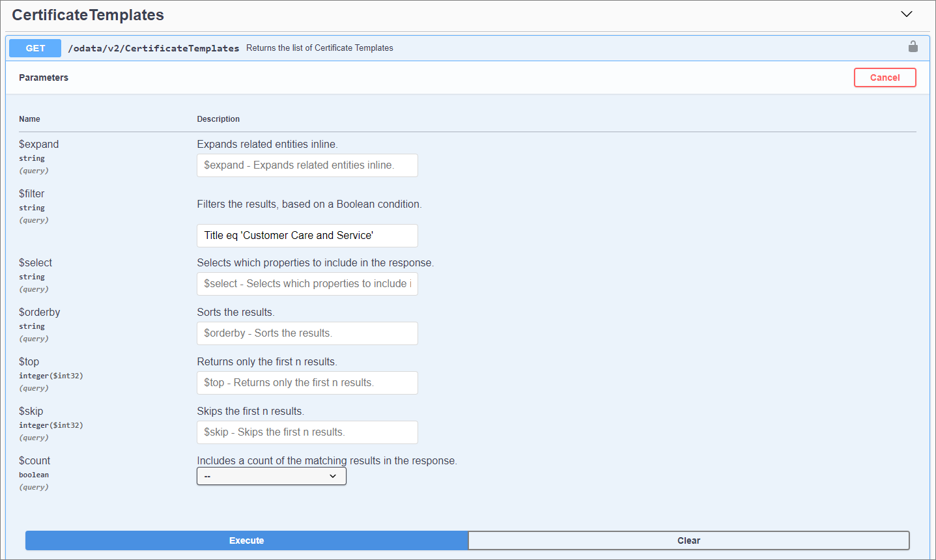Open the $count boolean dropdown
The image size is (936, 560).
(271, 477)
